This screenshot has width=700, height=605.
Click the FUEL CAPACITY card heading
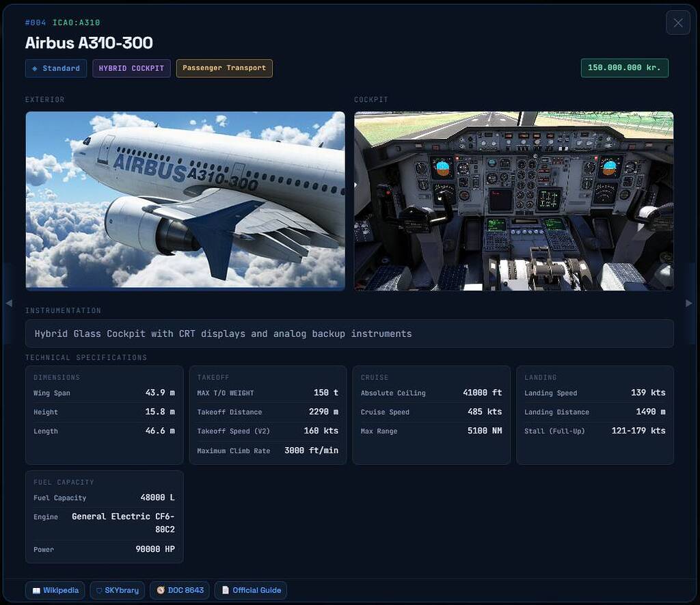(64, 483)
